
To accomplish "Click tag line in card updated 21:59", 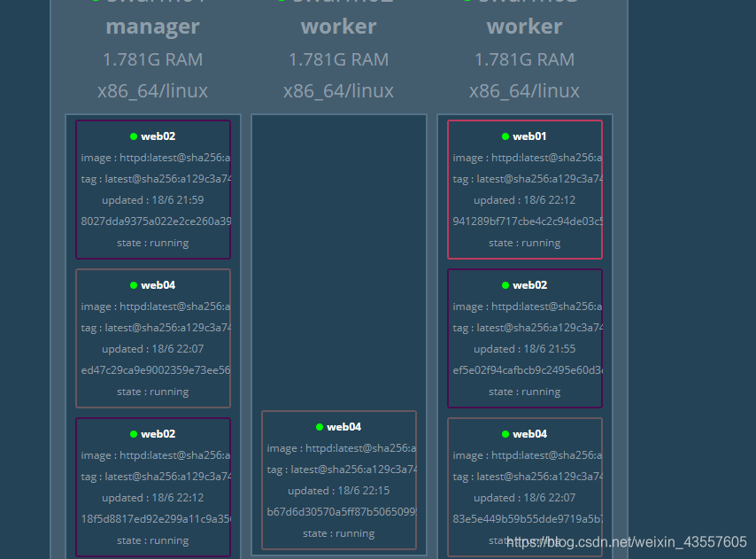I will point(156,179).
